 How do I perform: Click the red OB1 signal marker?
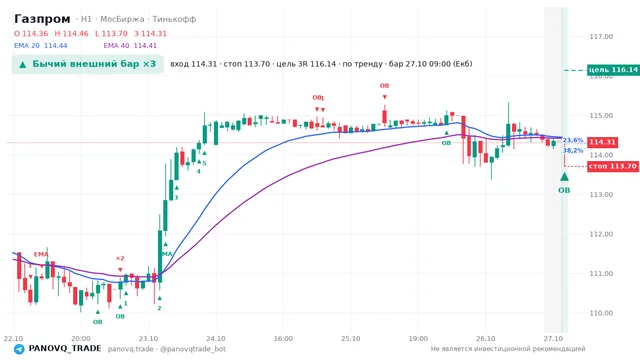point(318,98)
